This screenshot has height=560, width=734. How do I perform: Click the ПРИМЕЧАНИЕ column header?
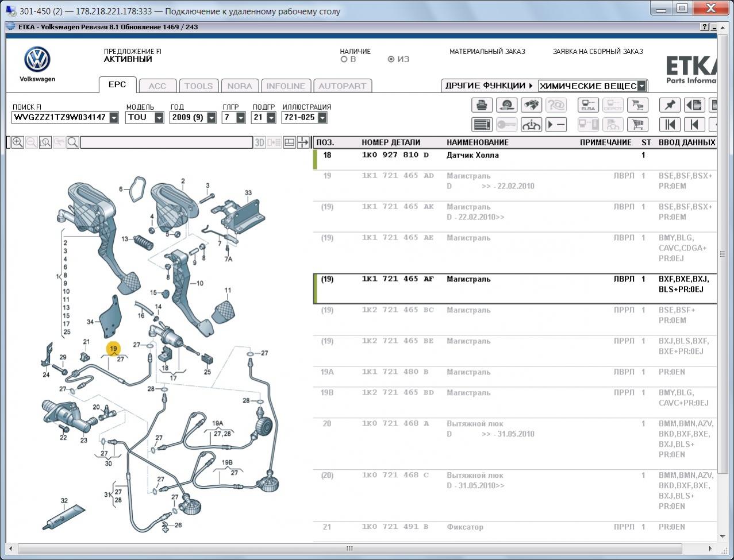pos(606,142)
